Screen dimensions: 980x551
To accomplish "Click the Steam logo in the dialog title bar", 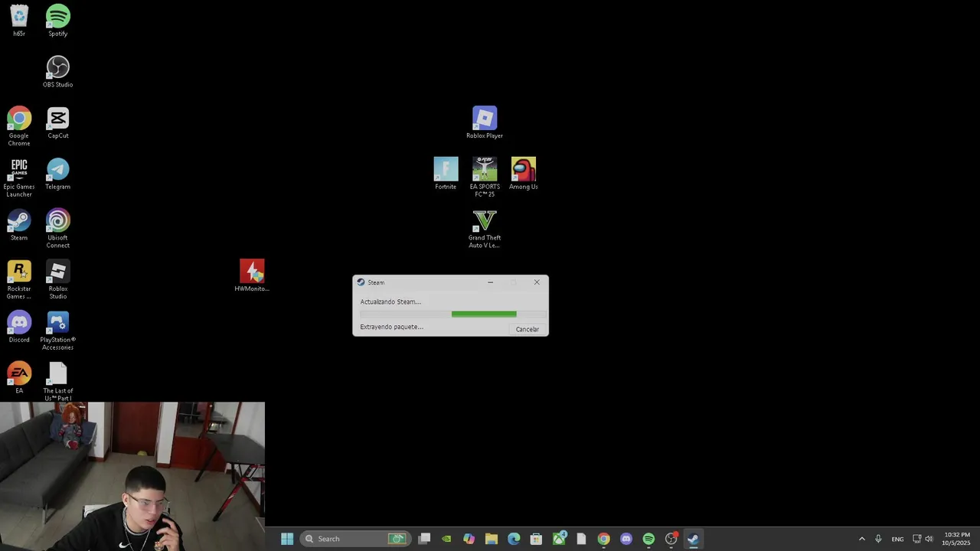I will click(361, 282).
